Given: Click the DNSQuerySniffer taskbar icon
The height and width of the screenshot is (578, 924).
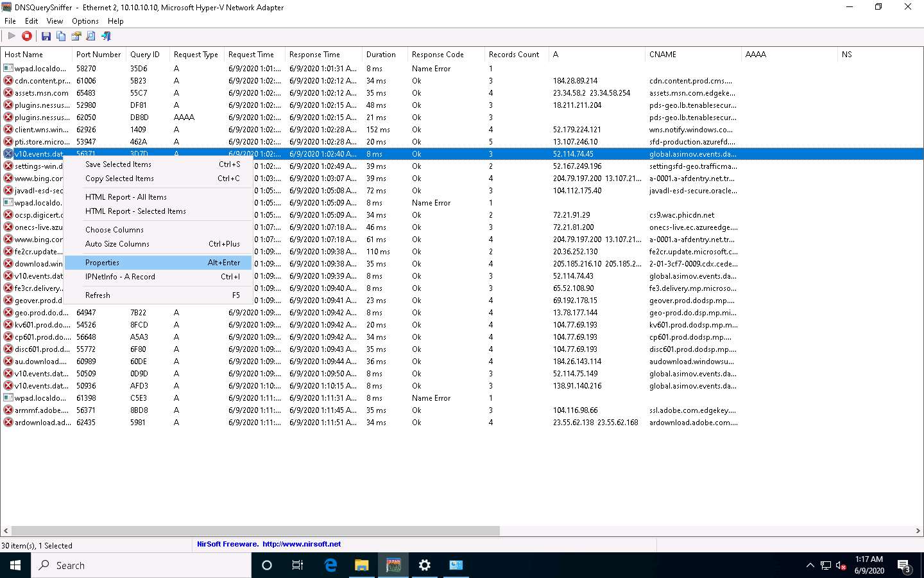Looking at the screenshot, I should coord(393,565).
